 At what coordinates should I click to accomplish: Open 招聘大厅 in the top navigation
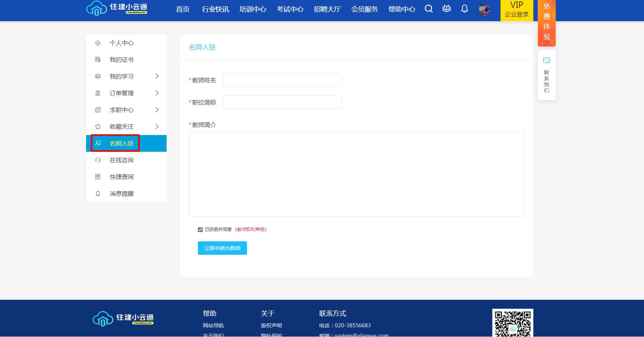click(x=327, y=9)
